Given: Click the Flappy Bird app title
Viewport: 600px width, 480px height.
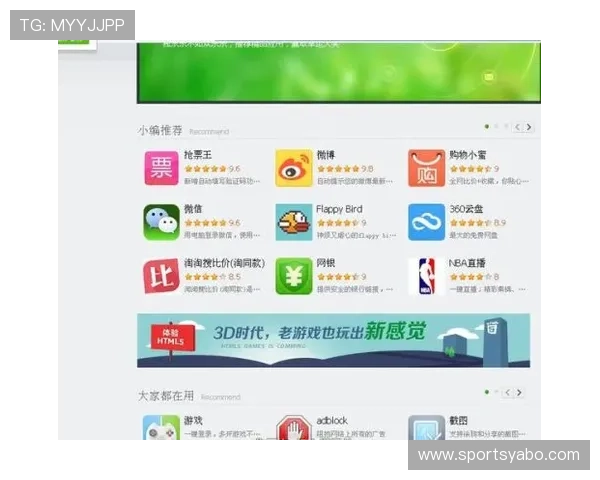Looking at the screenshot, I should pos(339,209).
